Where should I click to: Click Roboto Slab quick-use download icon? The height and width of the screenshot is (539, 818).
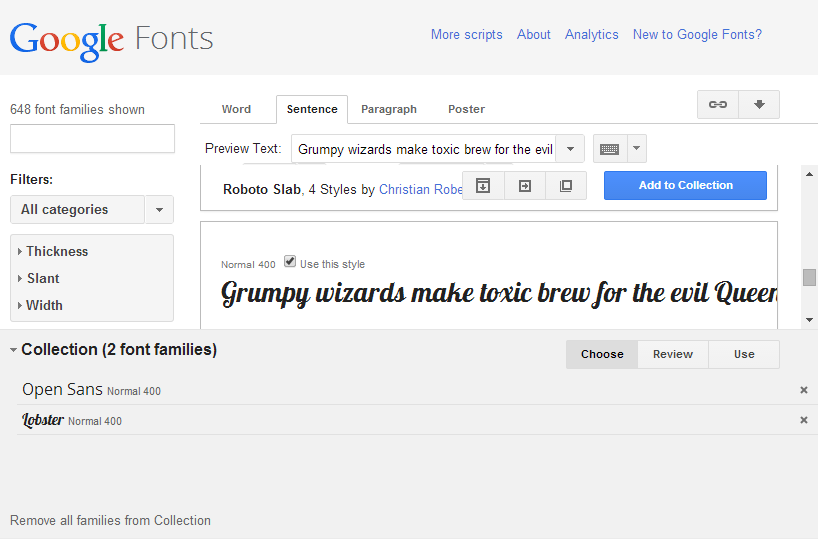(483, 186)
